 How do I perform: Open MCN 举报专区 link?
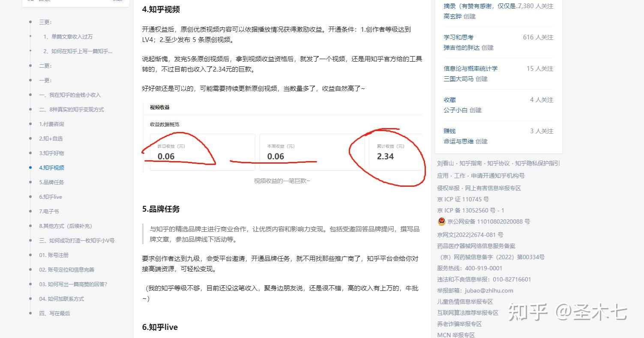pos(456,335)
